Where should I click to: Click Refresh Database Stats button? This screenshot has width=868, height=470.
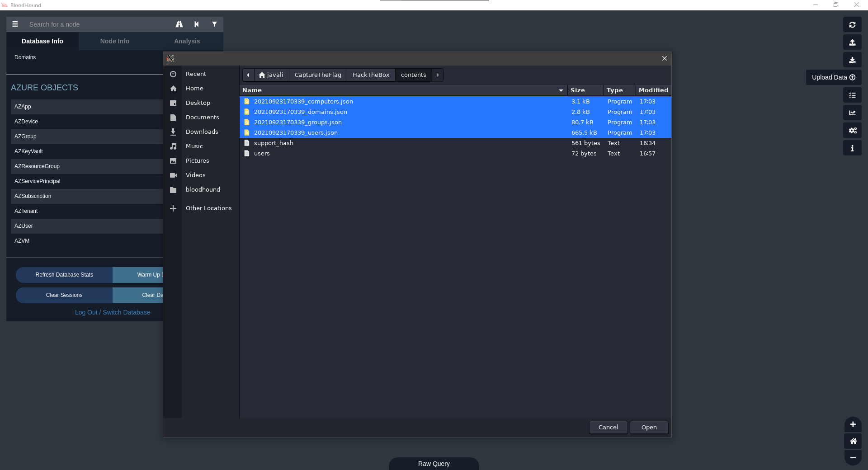pyautogui.click(x=64, y=275)
